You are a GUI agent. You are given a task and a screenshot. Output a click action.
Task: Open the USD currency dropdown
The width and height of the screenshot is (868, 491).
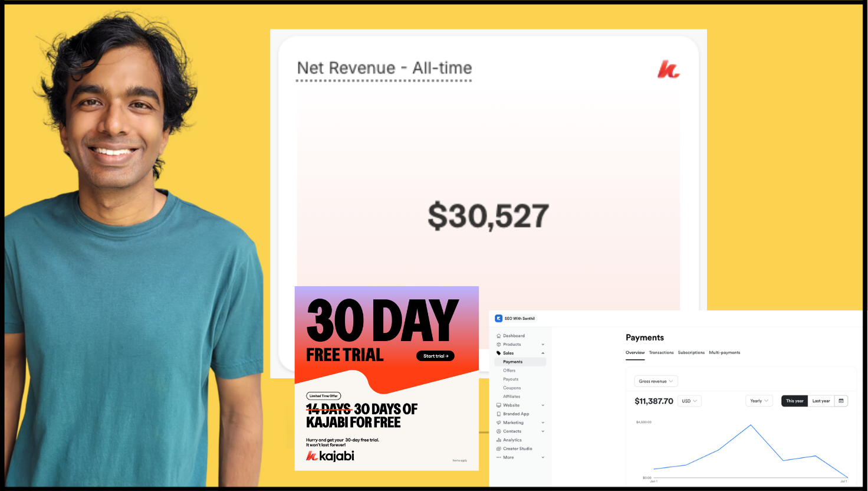689,401
